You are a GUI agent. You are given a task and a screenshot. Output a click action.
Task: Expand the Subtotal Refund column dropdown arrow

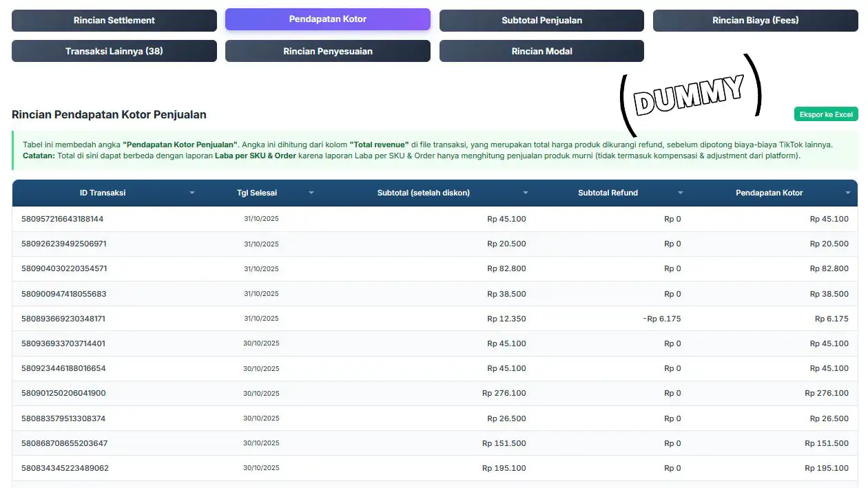pyautogui.click(x=681, y=193)
